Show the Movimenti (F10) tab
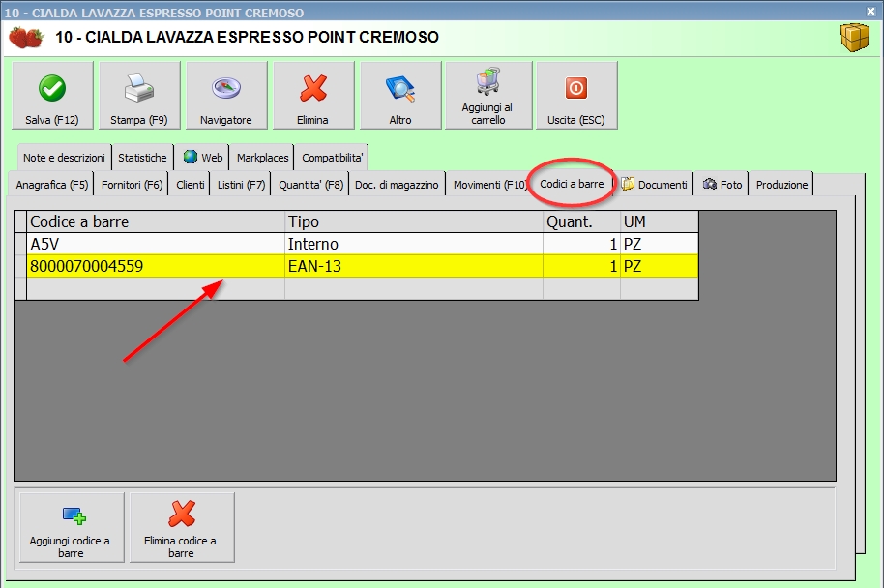 pyautogui.click(x=489, y=185)
